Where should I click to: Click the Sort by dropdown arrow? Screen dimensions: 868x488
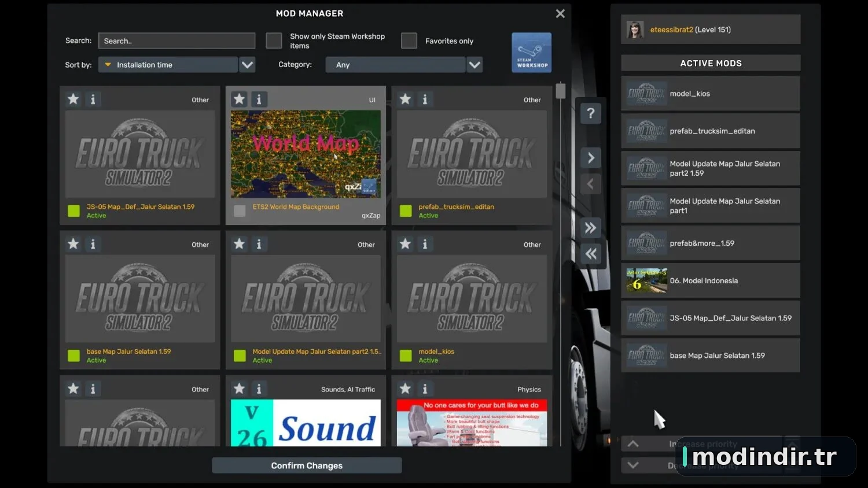point(247,65)
